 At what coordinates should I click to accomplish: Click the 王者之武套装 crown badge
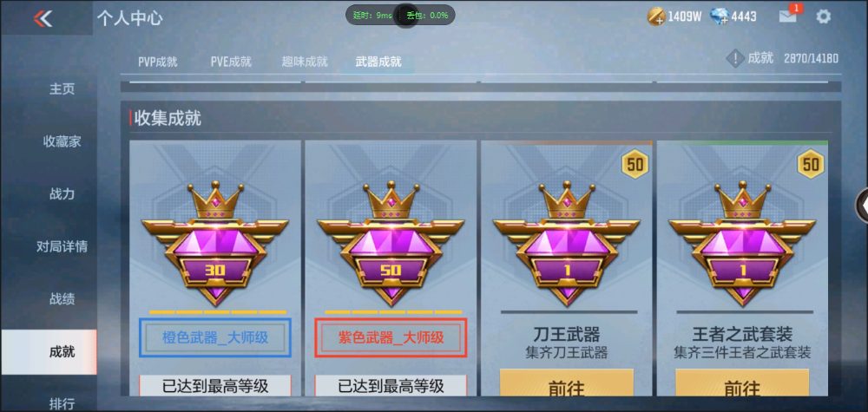742,245
